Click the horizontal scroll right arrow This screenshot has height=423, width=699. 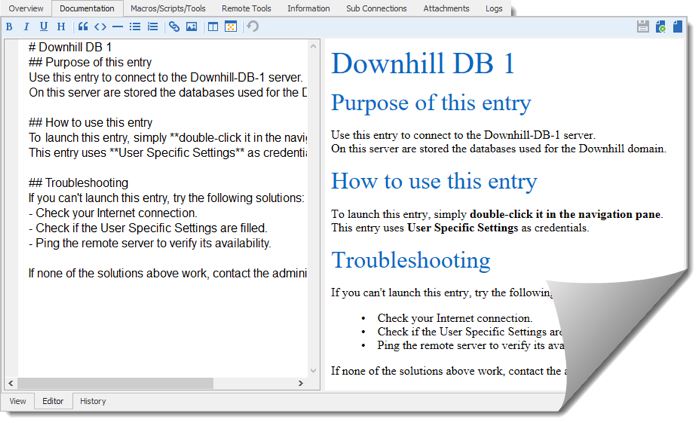[301, 383]
